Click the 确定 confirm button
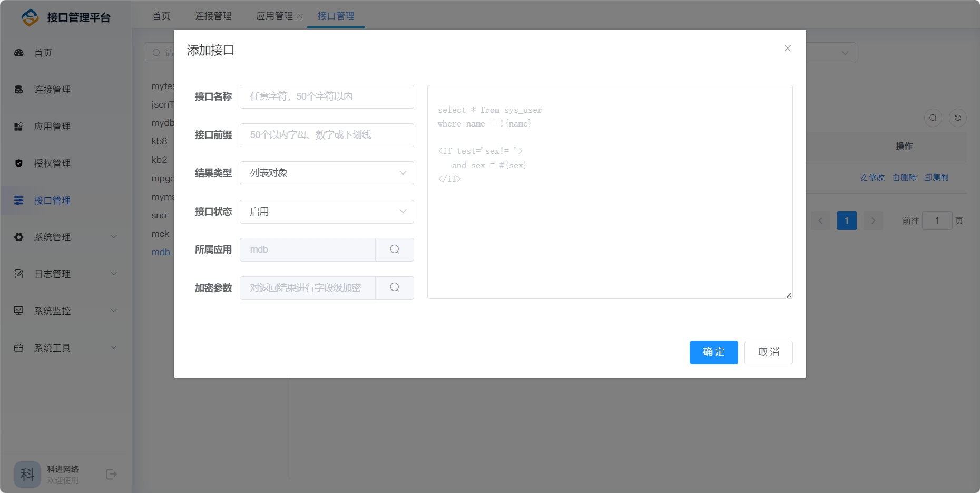The image size is (980, 493). coord(713,352)
